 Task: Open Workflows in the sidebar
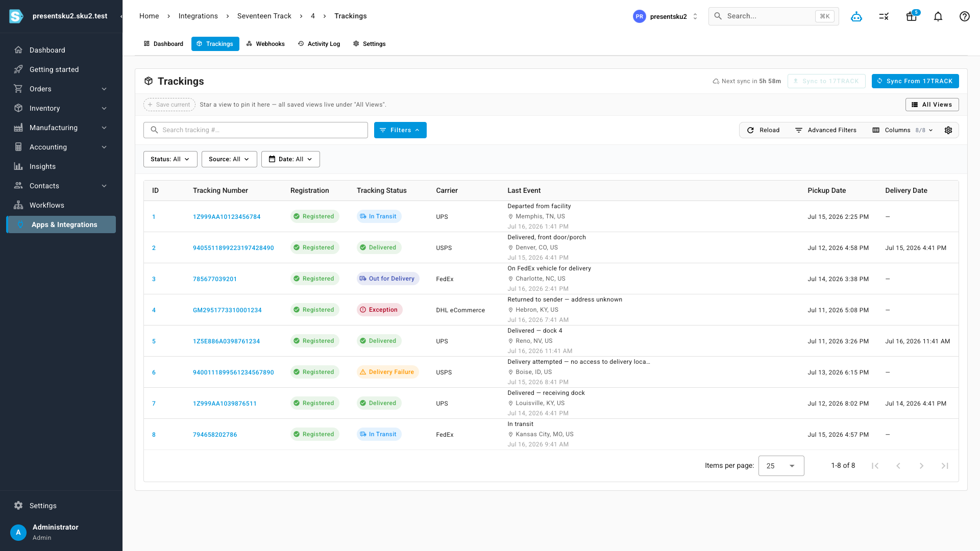[x=61, y=205]
